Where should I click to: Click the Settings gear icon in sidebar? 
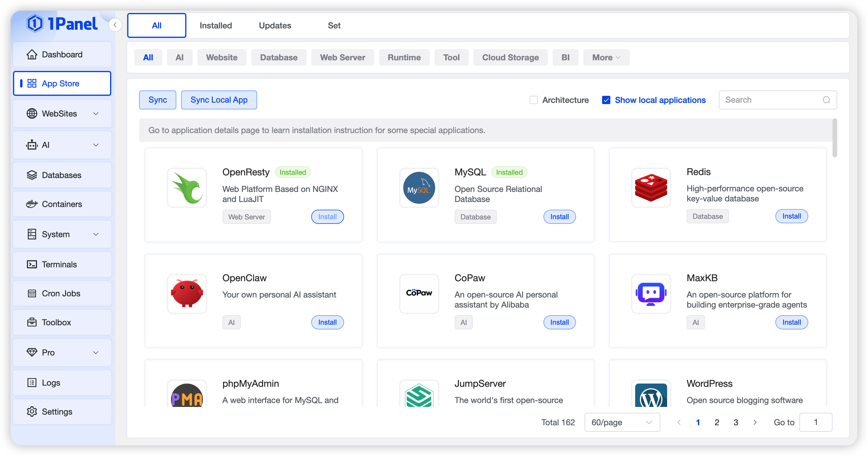(32, 412)
